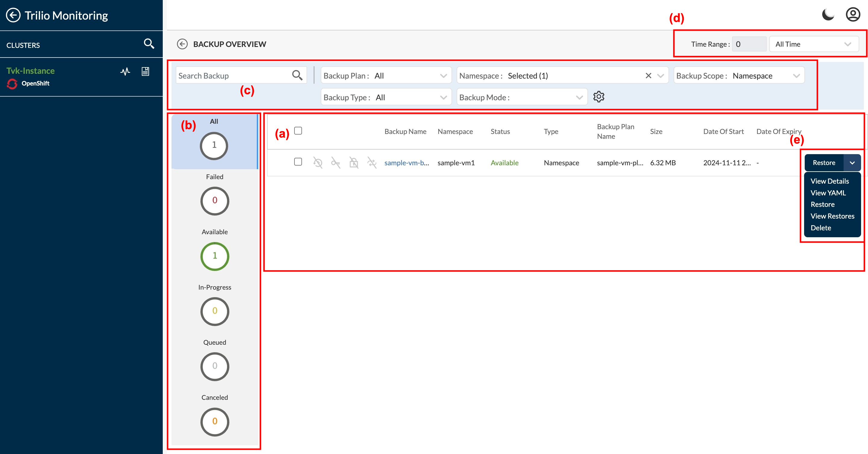Choose Delete from the menu
The image size is (868, 454).
[x=821, y=228]
